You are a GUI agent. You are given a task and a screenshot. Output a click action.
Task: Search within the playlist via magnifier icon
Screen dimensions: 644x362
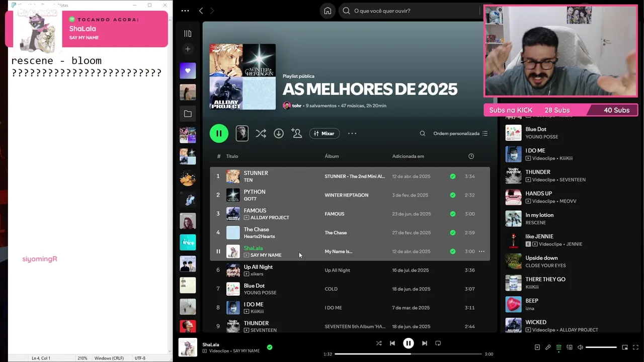[423, 133]
